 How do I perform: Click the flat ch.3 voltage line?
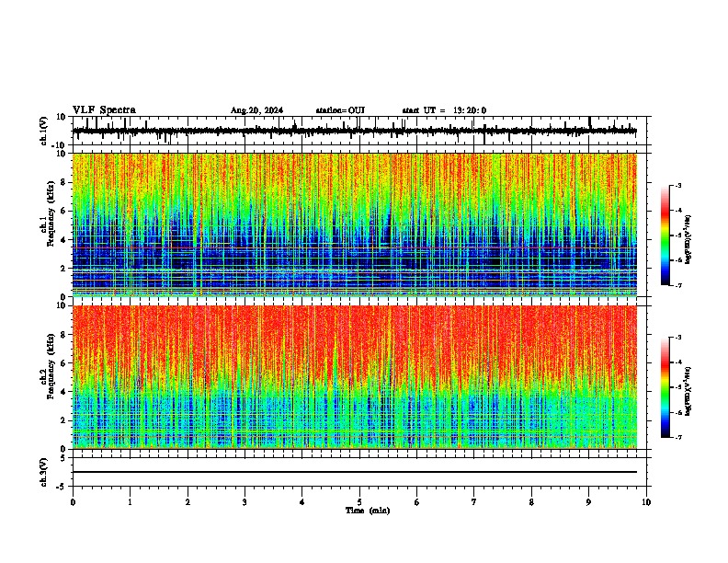click(355, 472)
